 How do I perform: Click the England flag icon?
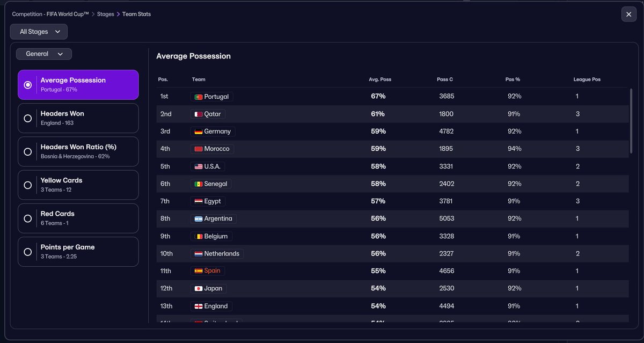tap(198, 306)
